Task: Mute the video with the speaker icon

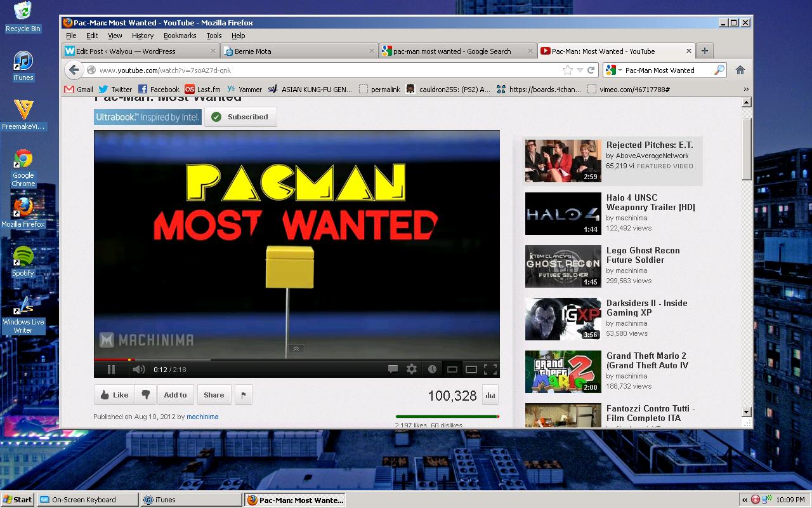Action: tap(138, 370)
